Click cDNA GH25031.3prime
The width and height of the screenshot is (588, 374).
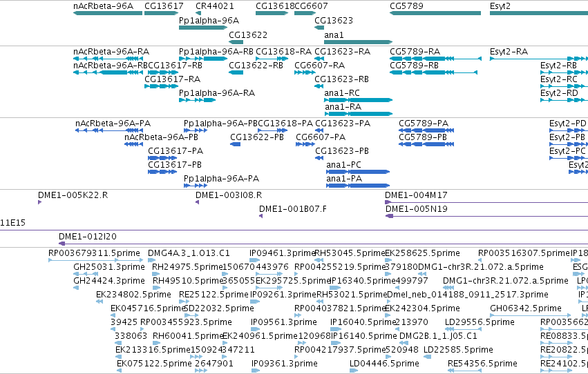tap(86, 274)
